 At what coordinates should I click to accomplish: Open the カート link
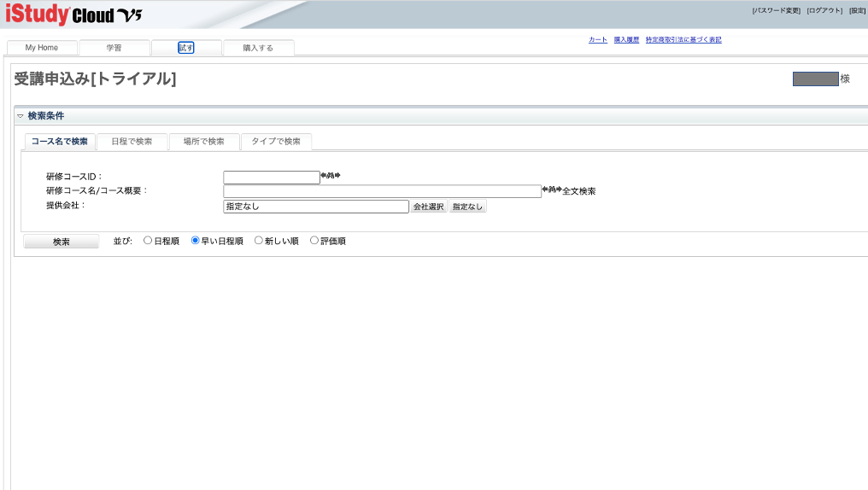tap(597, 39)
